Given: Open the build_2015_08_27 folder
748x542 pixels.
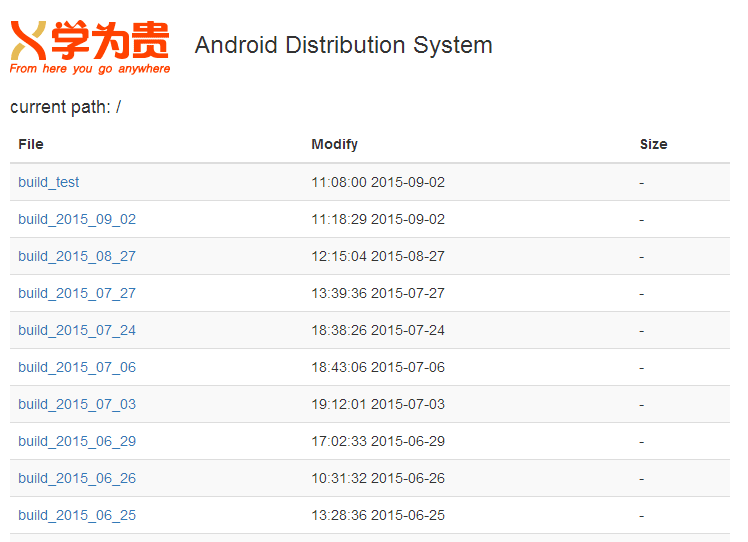Looking at the screenshot, I should [x=77, y=256].
